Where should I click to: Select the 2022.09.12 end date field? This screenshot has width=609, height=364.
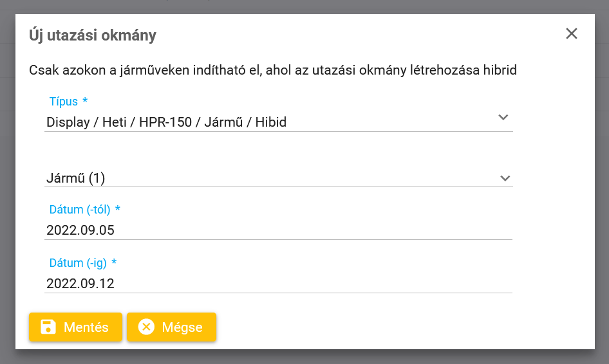[x=279, y=283]
